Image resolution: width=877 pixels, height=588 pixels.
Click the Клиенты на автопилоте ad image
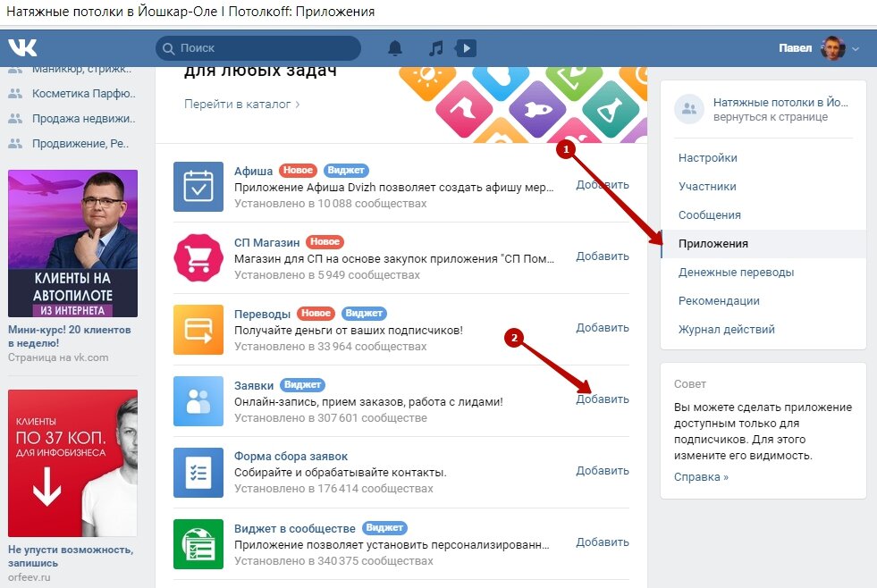click(x=72, y=243)
